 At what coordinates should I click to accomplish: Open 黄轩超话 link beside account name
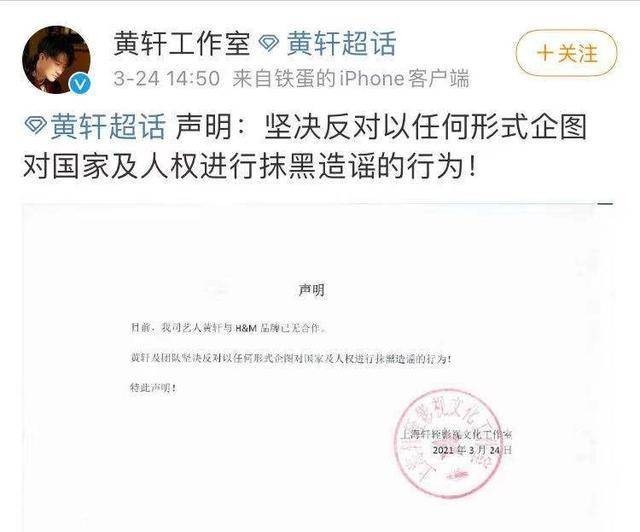pyautogui.click(x=342, y=44)
